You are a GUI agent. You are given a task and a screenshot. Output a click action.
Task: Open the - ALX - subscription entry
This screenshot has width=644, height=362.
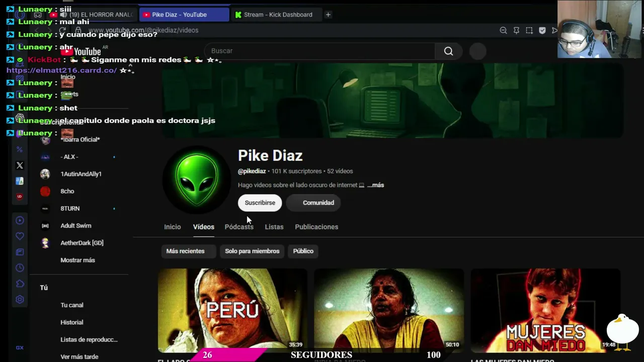pos(69,157)
